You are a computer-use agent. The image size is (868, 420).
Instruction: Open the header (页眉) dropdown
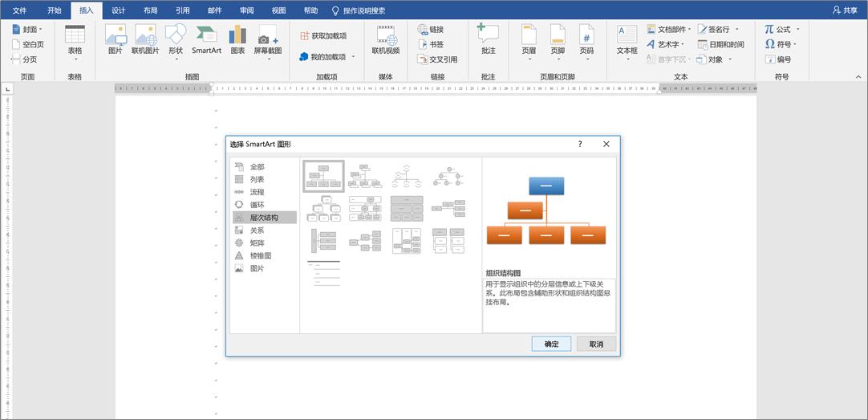[x=529, y=43]
